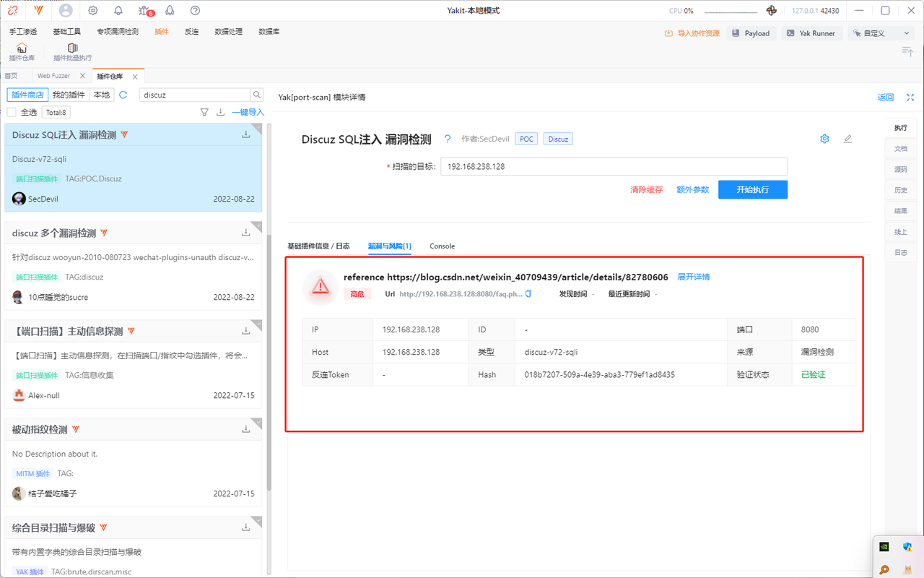924x578 pixels.
Task: Close the 插件仓库 tab
Action: (x=134, y=76)
